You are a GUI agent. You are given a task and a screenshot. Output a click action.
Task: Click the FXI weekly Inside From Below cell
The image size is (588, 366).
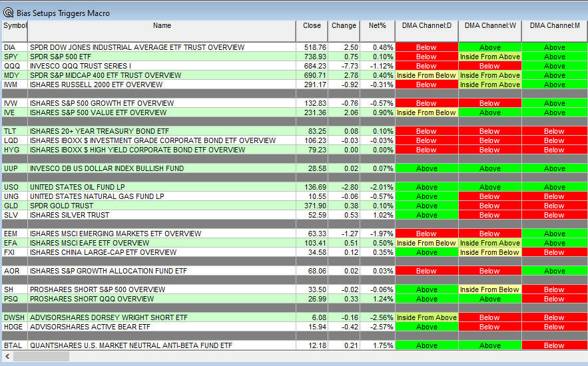[x=490, y=252]
